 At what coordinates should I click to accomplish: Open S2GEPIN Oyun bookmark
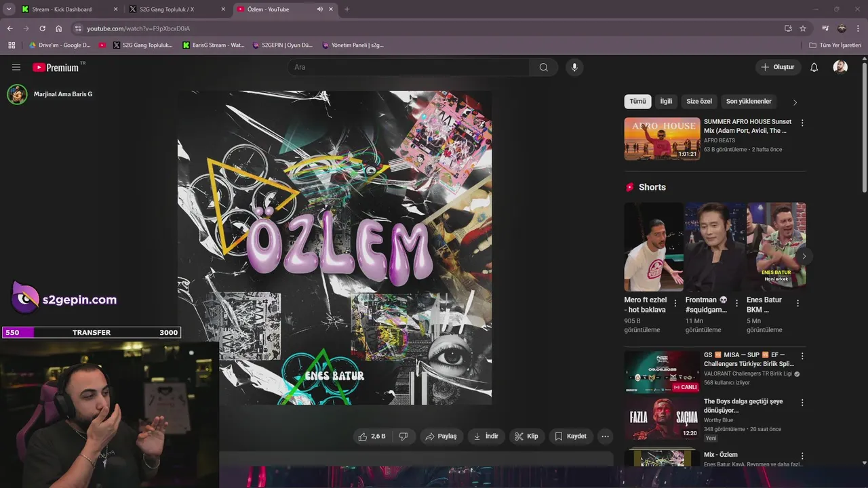(x=283, y=45)
